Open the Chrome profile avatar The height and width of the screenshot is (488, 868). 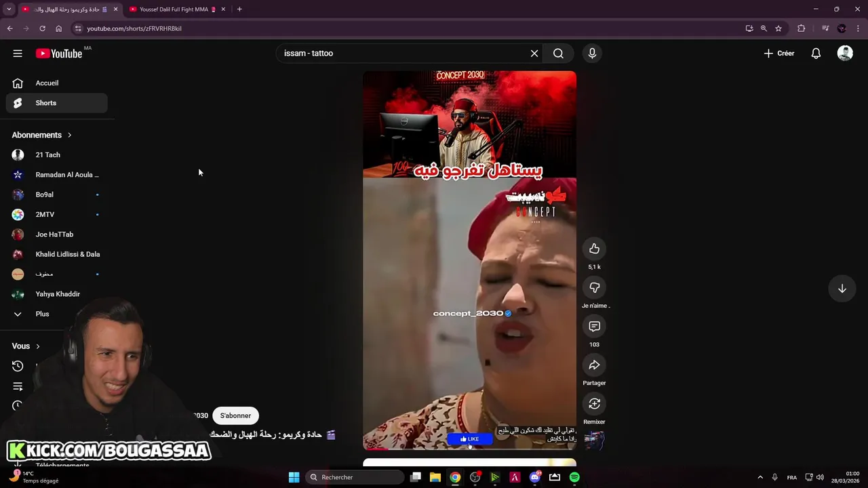842,28
